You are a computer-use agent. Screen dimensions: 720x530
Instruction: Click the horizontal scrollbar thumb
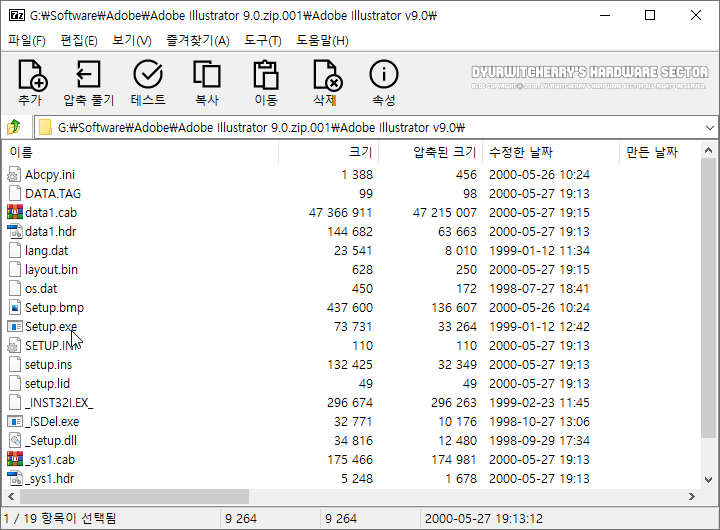tap(134, 496)
